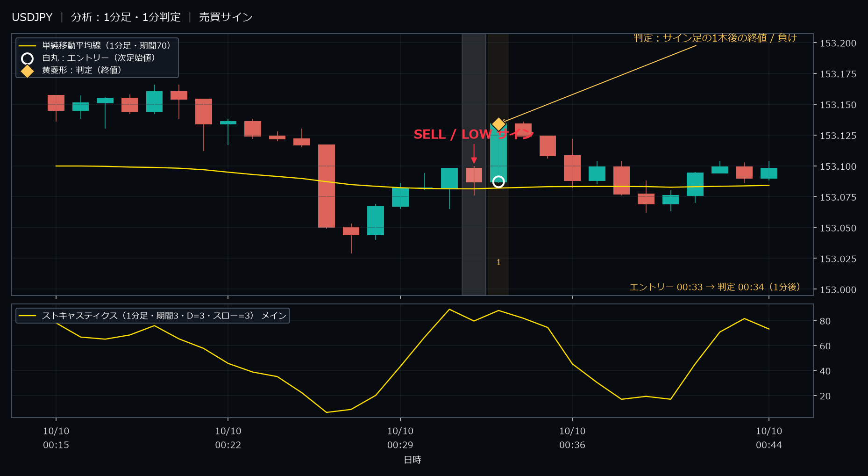Click the 分析：1分足・1分判定 title text

[x=126, y=17]
